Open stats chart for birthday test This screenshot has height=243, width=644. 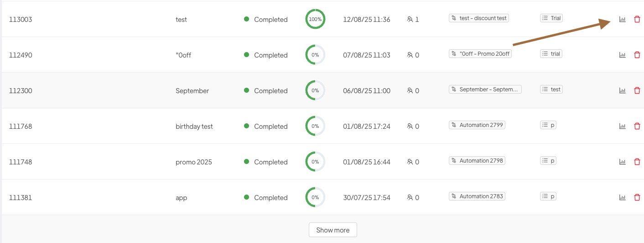(622, 126)
